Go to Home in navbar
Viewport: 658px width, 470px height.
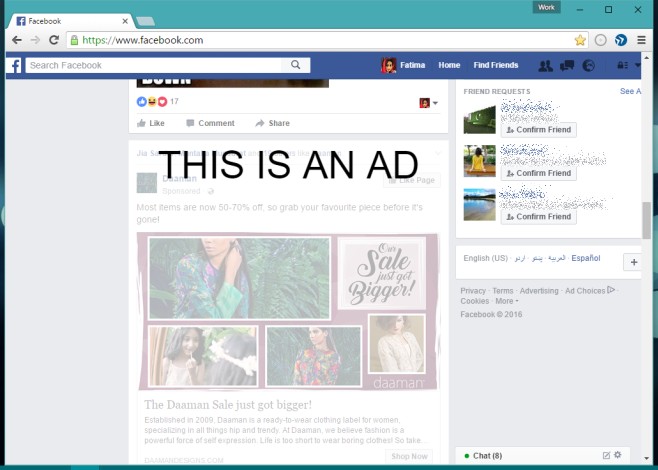click(449, 65)
